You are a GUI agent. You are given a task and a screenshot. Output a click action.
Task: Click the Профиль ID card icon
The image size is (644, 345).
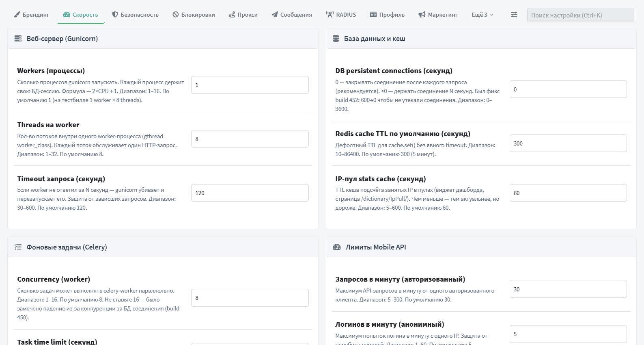[x=373, y=15]
